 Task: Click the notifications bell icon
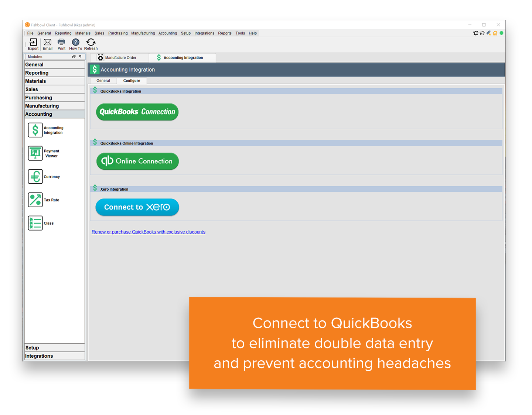coord(475,33)
